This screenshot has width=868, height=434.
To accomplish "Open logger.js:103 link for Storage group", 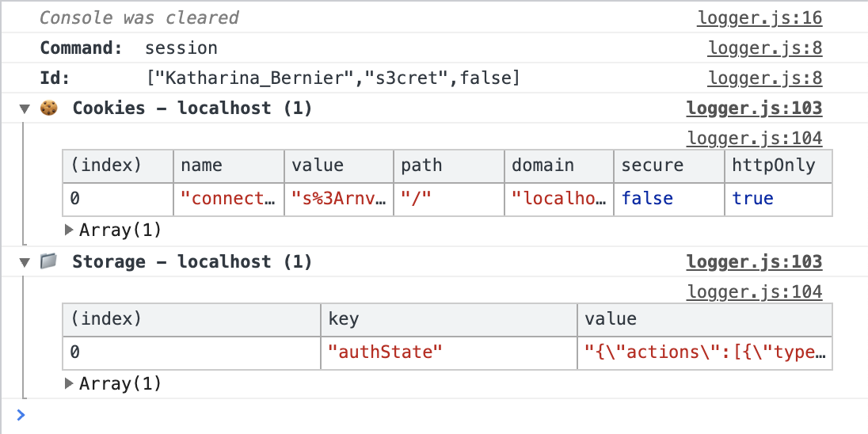I will [x=754, y=262].
